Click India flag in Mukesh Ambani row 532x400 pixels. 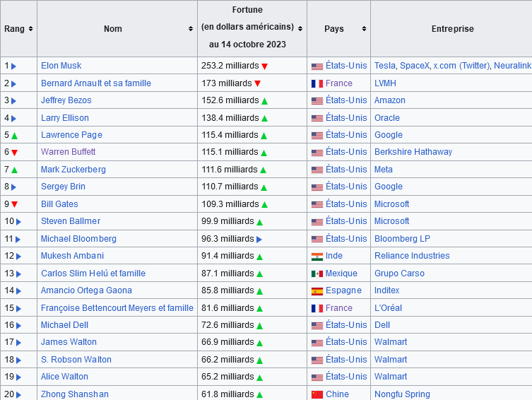tap(317, 257)
